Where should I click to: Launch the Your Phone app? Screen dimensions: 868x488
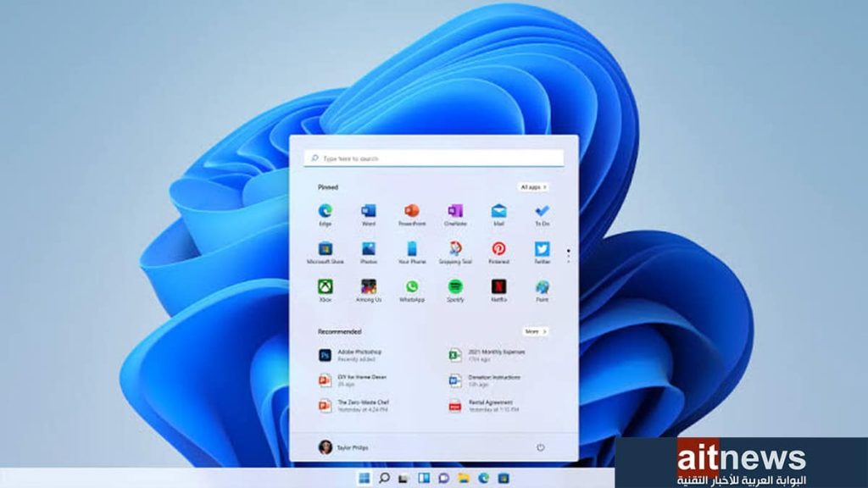(412, 252)
